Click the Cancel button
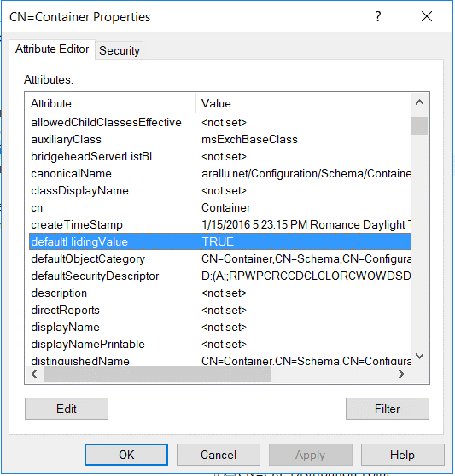Viewport: 455px width, 476px height. tap(219, 455)
